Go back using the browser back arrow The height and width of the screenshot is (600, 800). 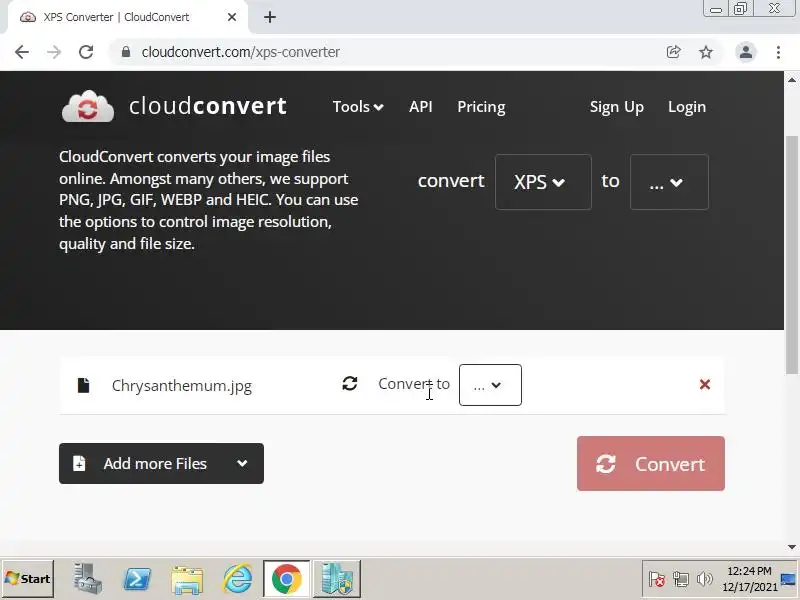pos(22,52)
